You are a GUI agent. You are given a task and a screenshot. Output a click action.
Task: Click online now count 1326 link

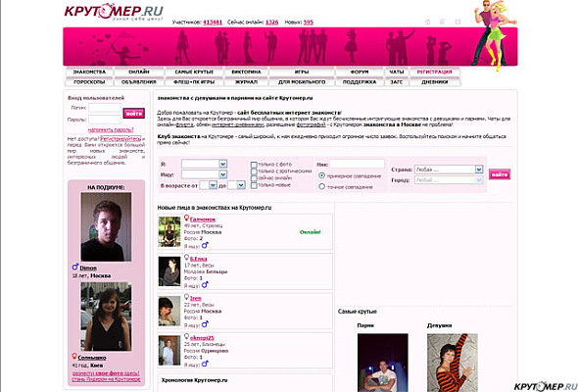271,23
